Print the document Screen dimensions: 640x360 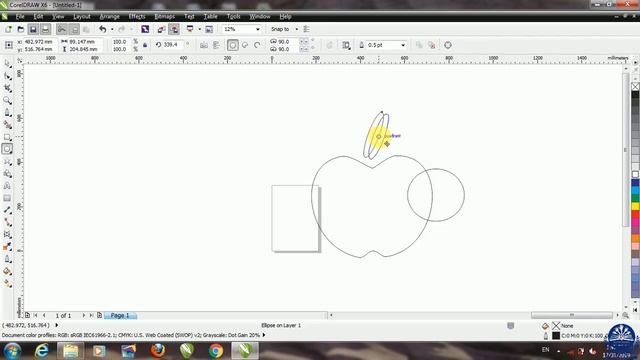(x=45, y=29)
